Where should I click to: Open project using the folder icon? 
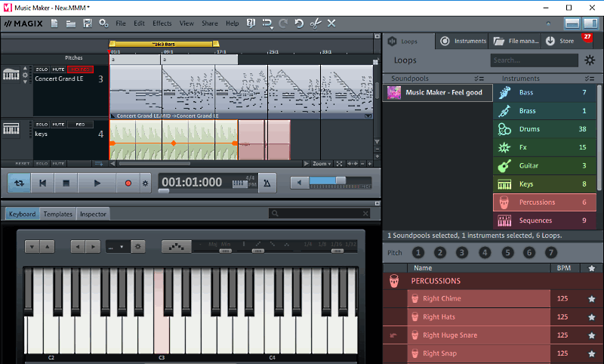click(x=71, y=23)
